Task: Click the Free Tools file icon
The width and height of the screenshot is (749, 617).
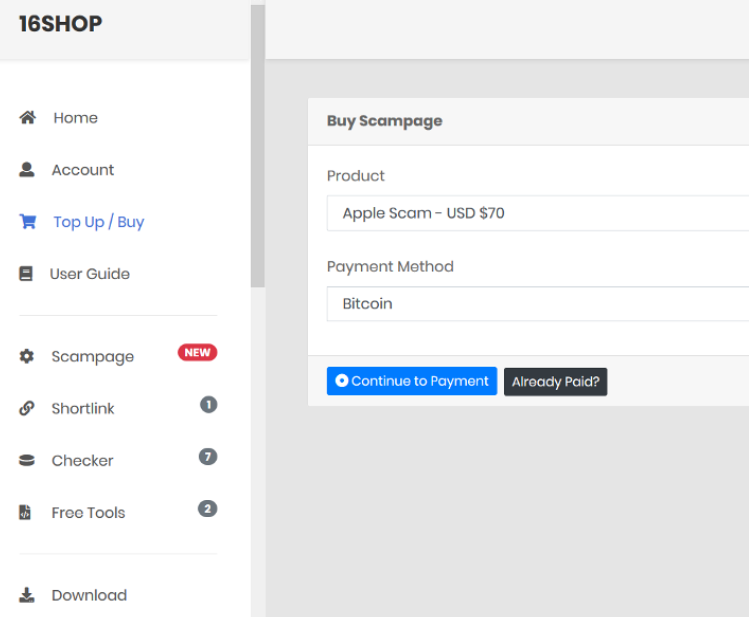Action: point(26,513)
